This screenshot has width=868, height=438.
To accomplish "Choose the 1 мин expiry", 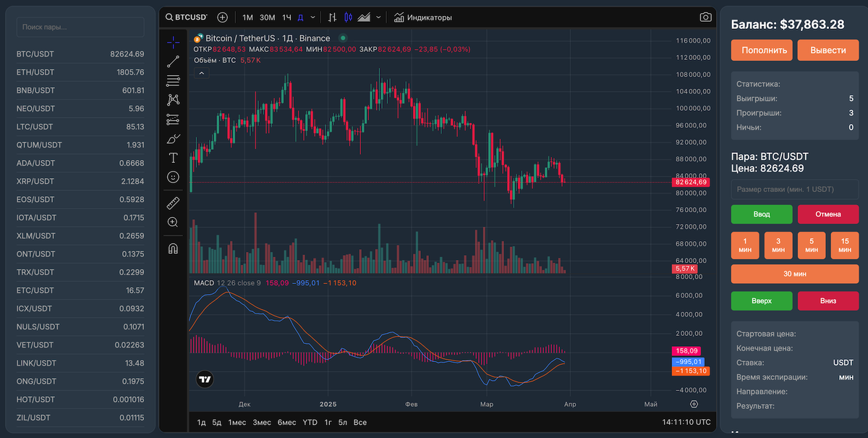I will 745,245.
